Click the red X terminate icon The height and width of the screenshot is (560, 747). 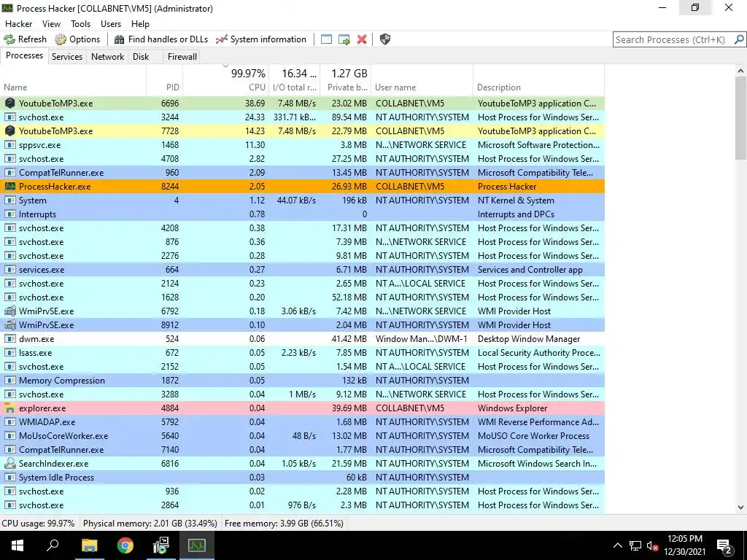(362, 39)
